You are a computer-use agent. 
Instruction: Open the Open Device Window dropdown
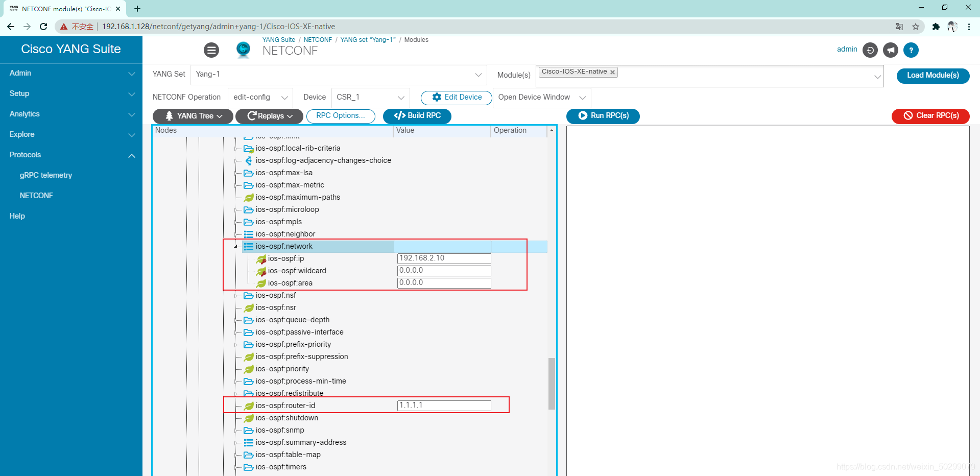pos(542,98)
